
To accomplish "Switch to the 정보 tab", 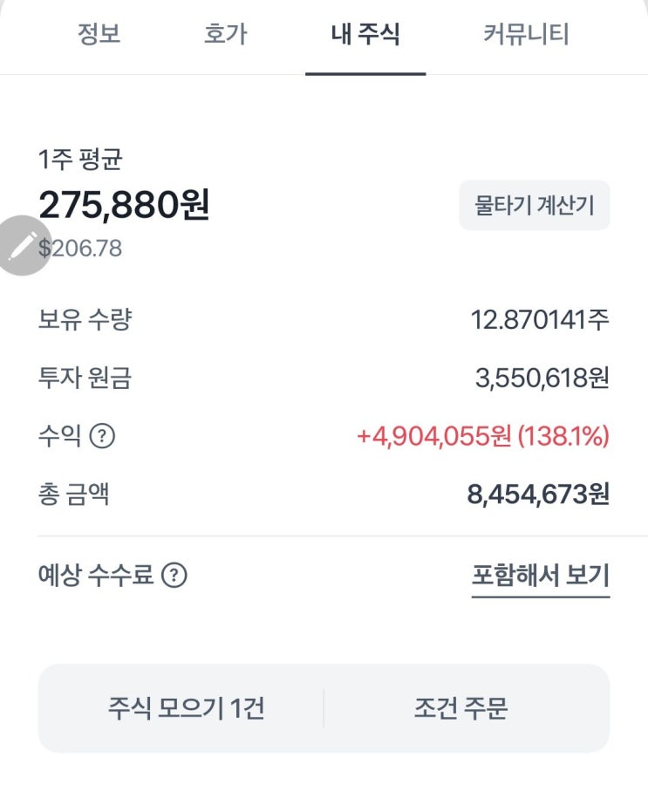I will [99, 35].
